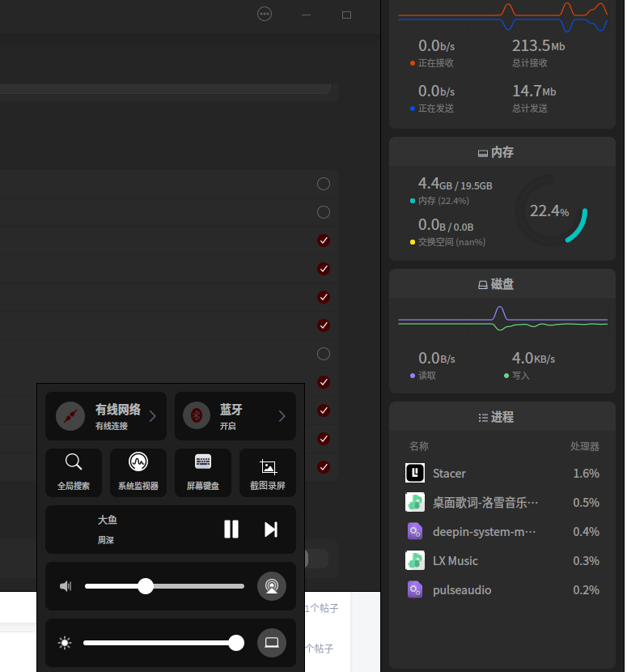Viewport: 627px width, 672px height.
Task: Click the pulseaudio purple gear icon
Action: pos(415,589)
